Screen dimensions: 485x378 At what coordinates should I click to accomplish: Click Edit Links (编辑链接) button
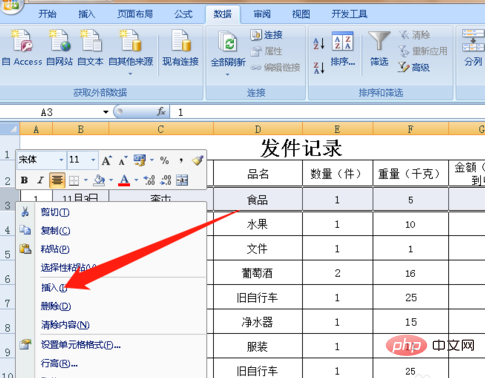pyautogui.click(x=275, y=67)
